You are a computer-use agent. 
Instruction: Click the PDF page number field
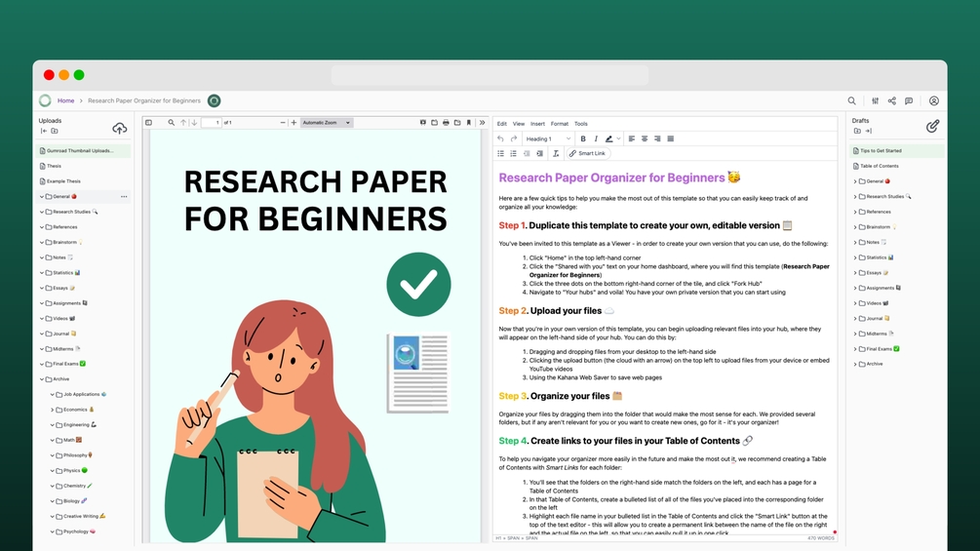(x=212, y=123)
